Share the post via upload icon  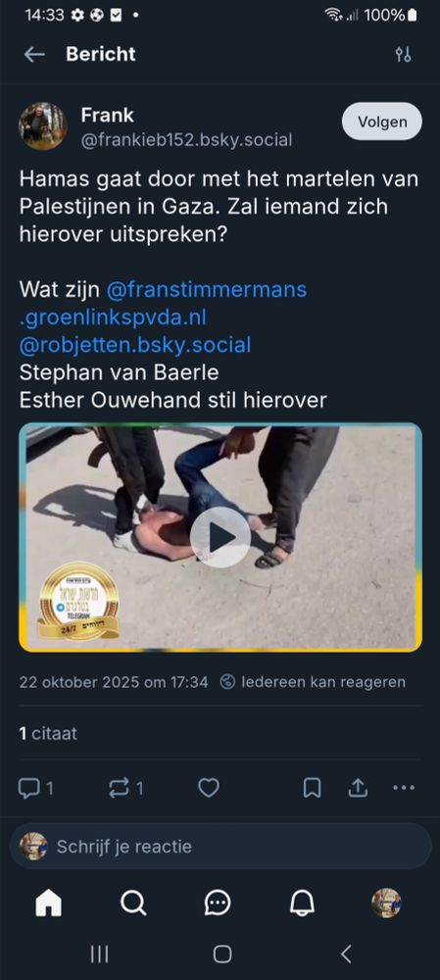tap(358, 788)
